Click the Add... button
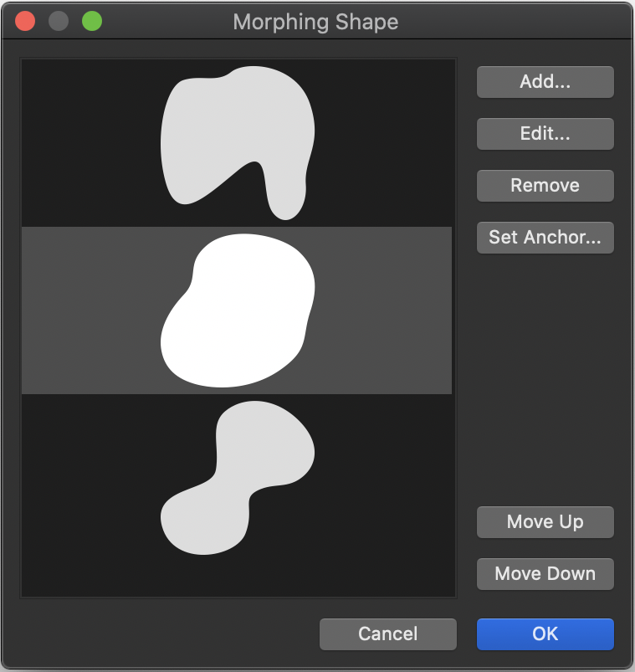The image size is (635, 672). click(545, 82)
